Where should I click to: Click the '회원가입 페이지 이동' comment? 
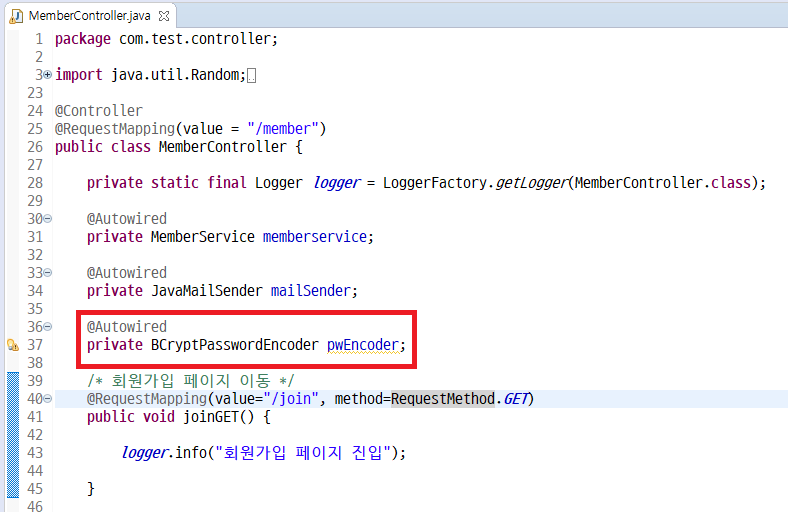pyautogui.click(x=190, y=381)
